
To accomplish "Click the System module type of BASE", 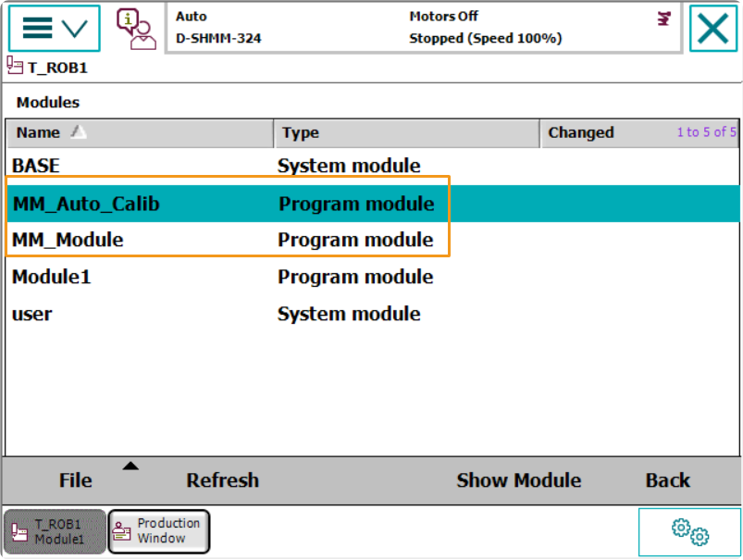I will point(349,166).
